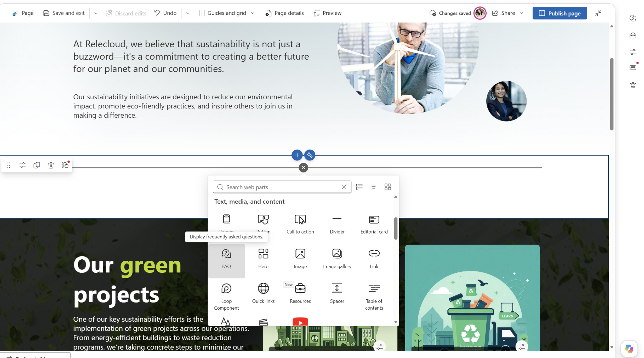This screenshot has width=644, height=358.
Task: Open the Copilot sparkle section generator
Action: pos(310,155)
